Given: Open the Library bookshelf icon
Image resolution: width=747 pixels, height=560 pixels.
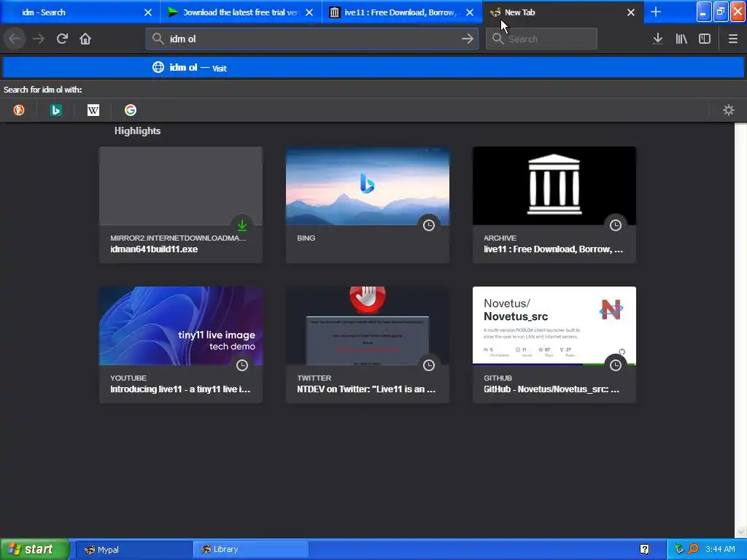Looking at the screenshot, I should (681, 39).
